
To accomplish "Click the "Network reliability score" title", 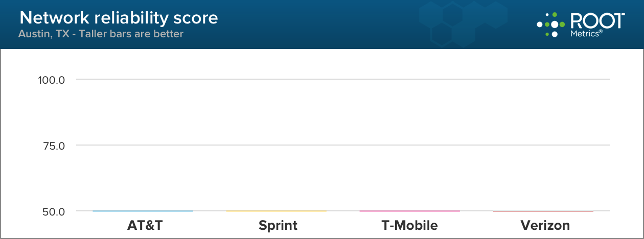I will (119, 18).
